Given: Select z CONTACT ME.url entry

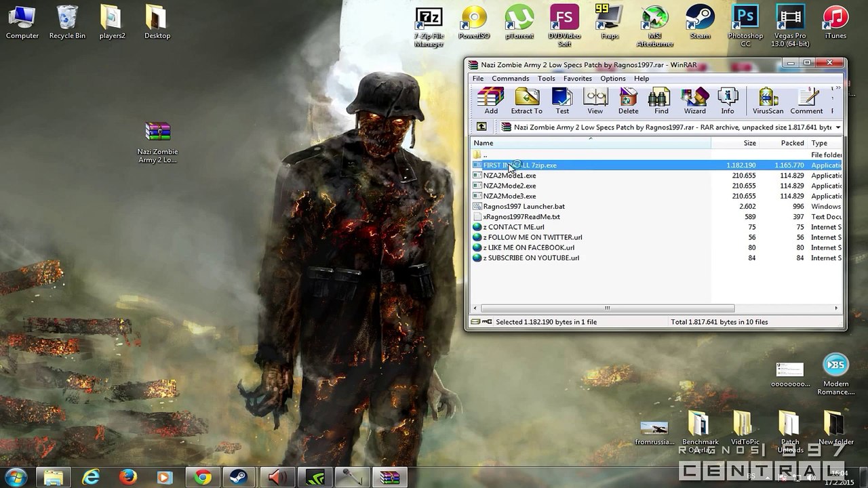Looking at the screenshot, I should tap(656, 227).
